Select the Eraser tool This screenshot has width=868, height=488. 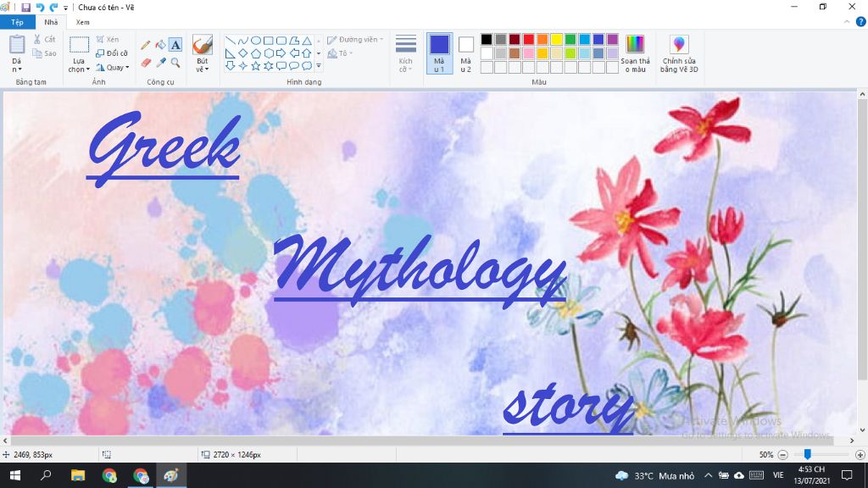(x=146, y=63)
